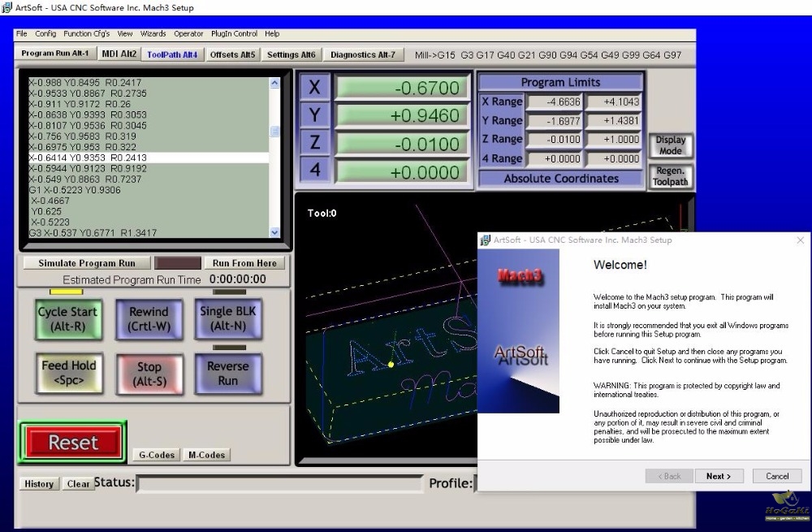Regenerate toolpath with Regen. Toolpath
Screen dimensions: 812x532
670,176
